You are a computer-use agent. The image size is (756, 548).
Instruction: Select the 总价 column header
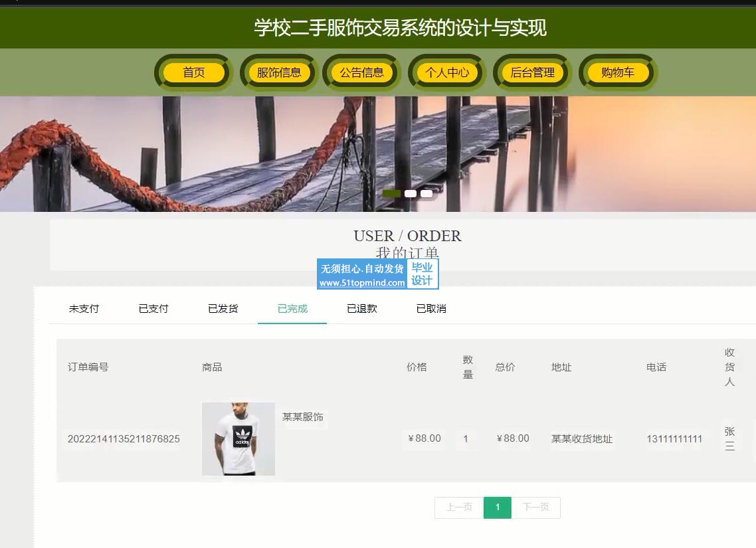(x=505, y=367)
